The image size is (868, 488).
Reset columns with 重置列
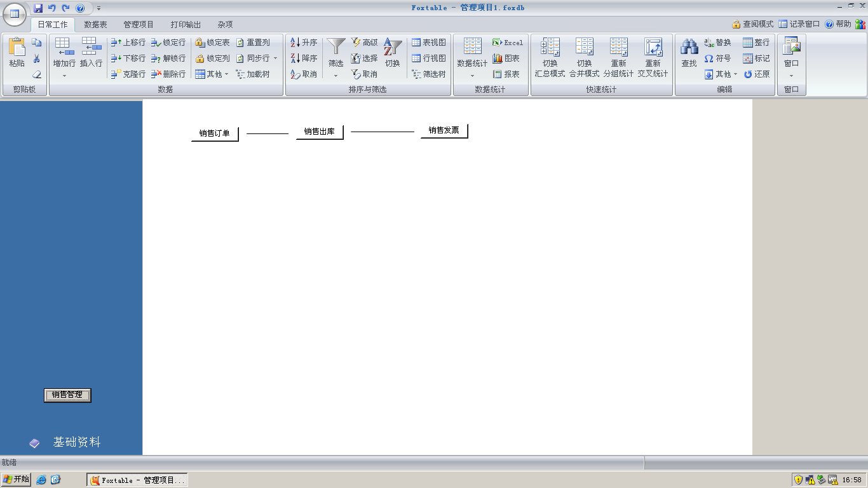pyautogui.click(x=253, y=43)
